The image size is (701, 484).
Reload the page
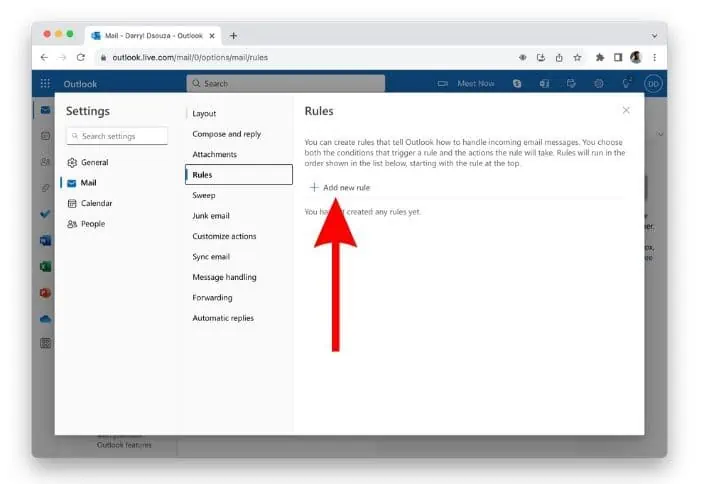click(x=81, y=57)
